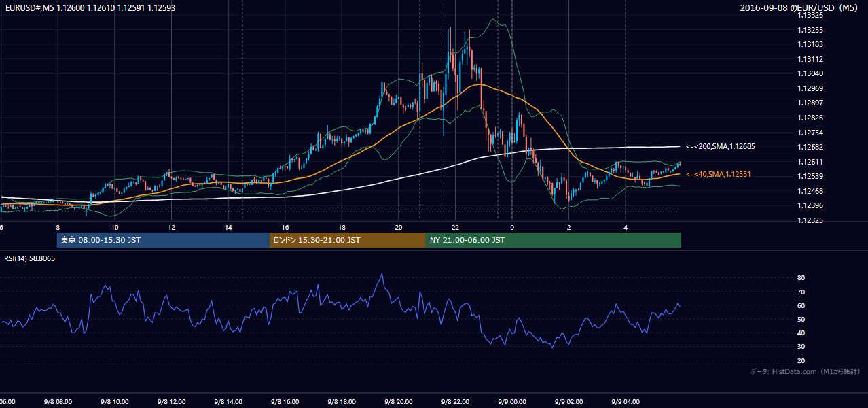Click the 9/8 10:00 bottom time label
The height and width of the screenshot is (408, 868).
[114, 401]
